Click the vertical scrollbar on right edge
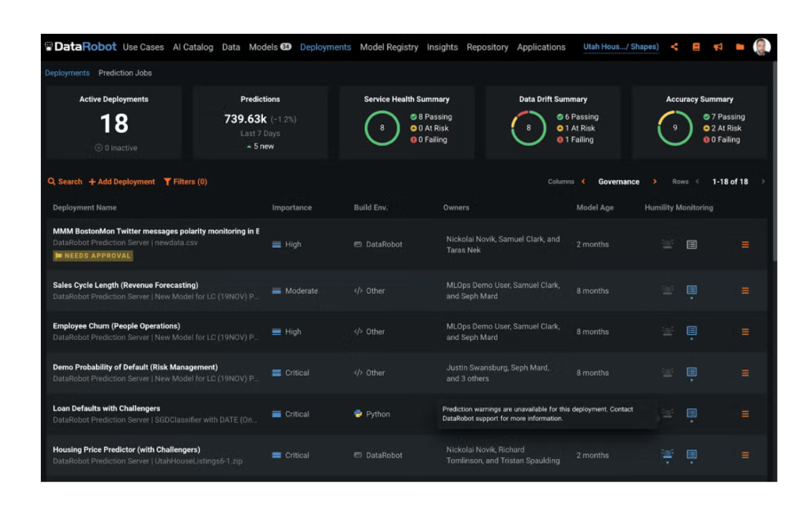 774,162
